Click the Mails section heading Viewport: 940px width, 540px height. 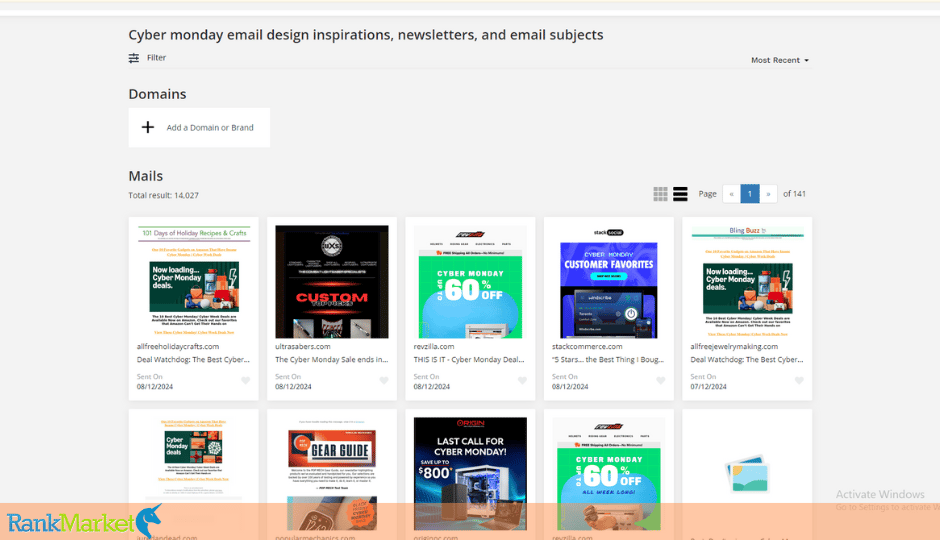146,176
